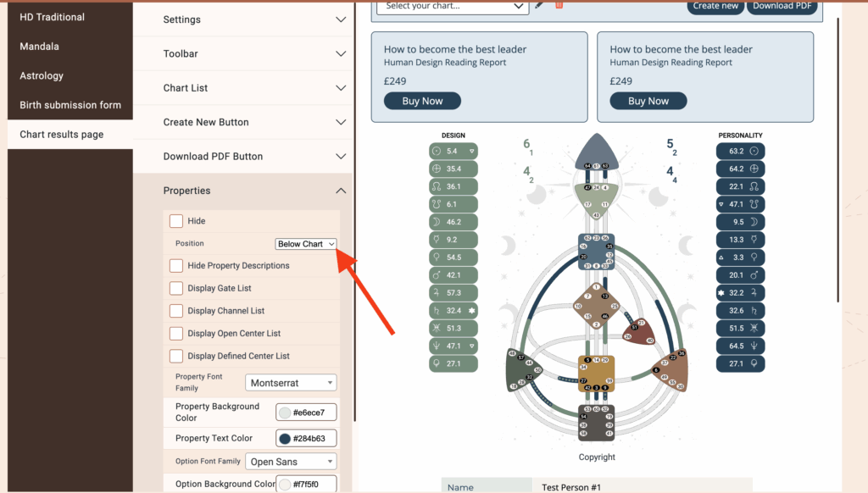Toggle Display Open Center List checkbox
The height and width of the screenshot is (493, 868).
(x=176, y=334)
